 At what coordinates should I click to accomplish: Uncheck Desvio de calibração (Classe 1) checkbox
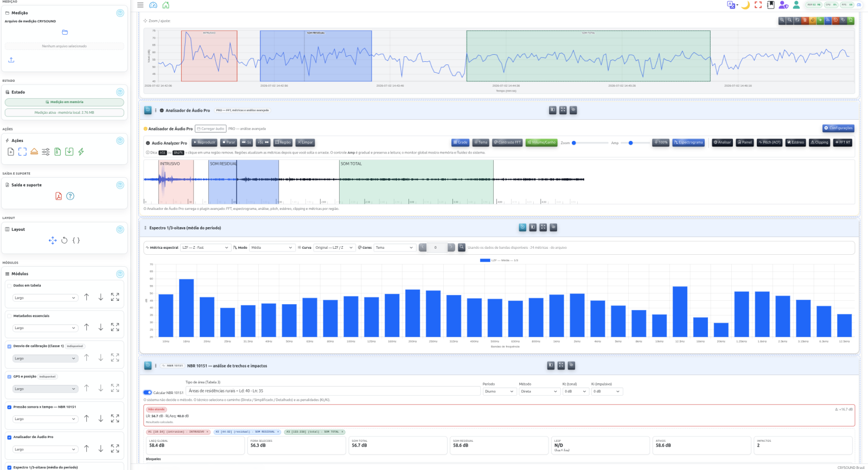[x=9, y=346]
